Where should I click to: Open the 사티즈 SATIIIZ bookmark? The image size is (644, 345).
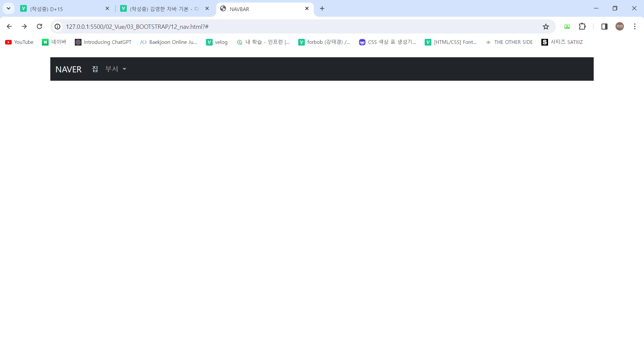pyautogui.click(x=562, y=42)
